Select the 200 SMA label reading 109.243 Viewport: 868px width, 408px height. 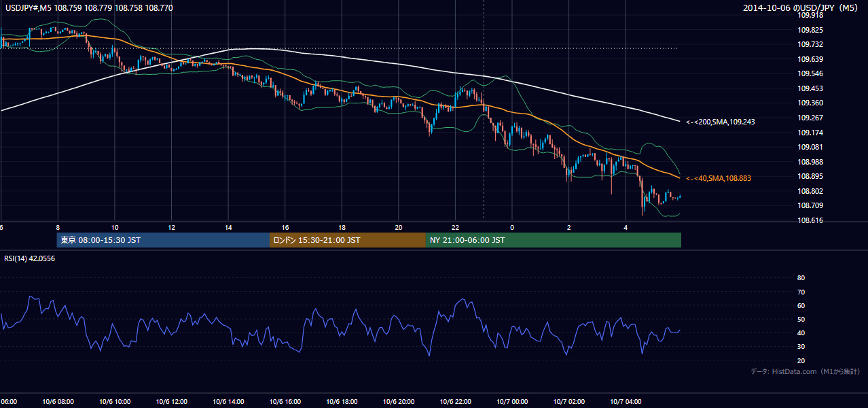click(720, 122)
